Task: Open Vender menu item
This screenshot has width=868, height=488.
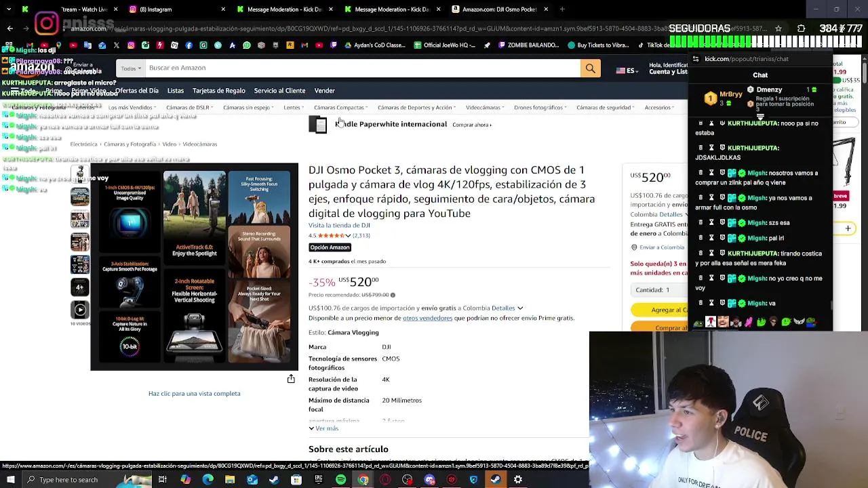Action: 324,91
